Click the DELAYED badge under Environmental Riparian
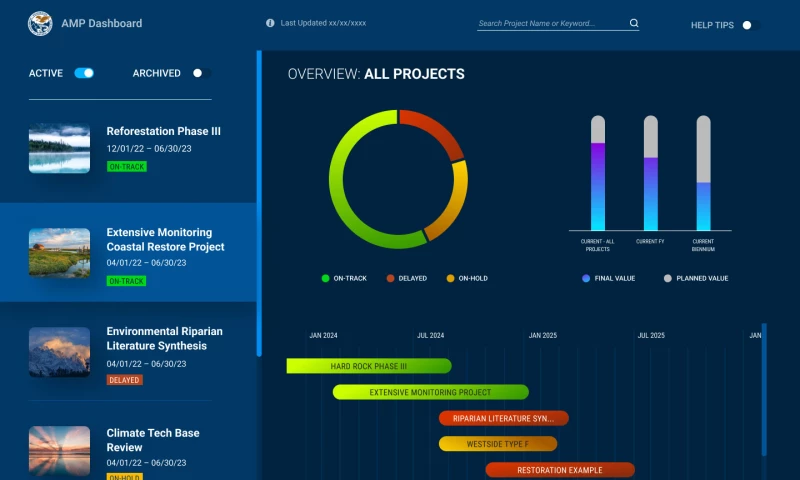800x480 pixels. point(124,380)
